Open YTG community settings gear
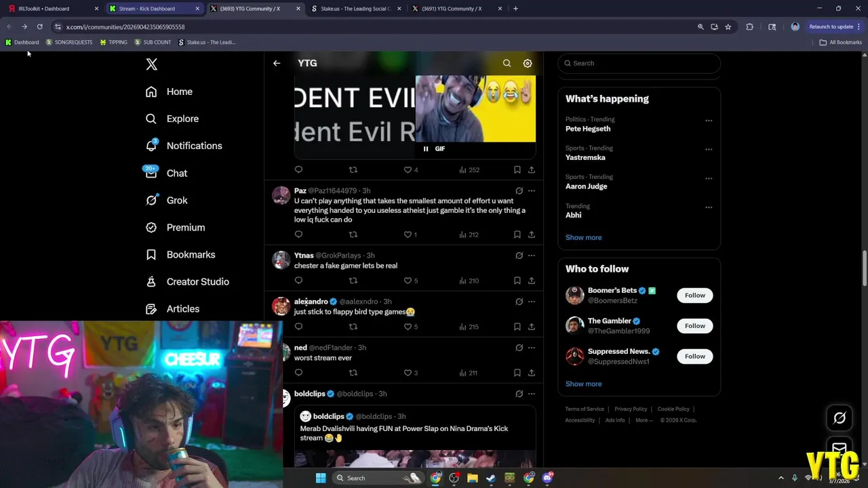 (x=528, y=63)
